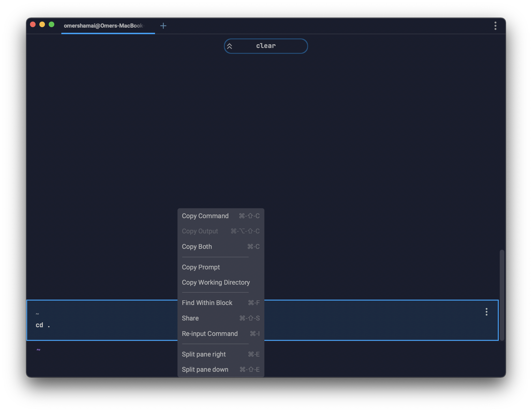Image resolution: width=532 pixels, height=412 pixels.
Task: Click the three-dot menu on the selected command block
Action: tap(486, 312)
